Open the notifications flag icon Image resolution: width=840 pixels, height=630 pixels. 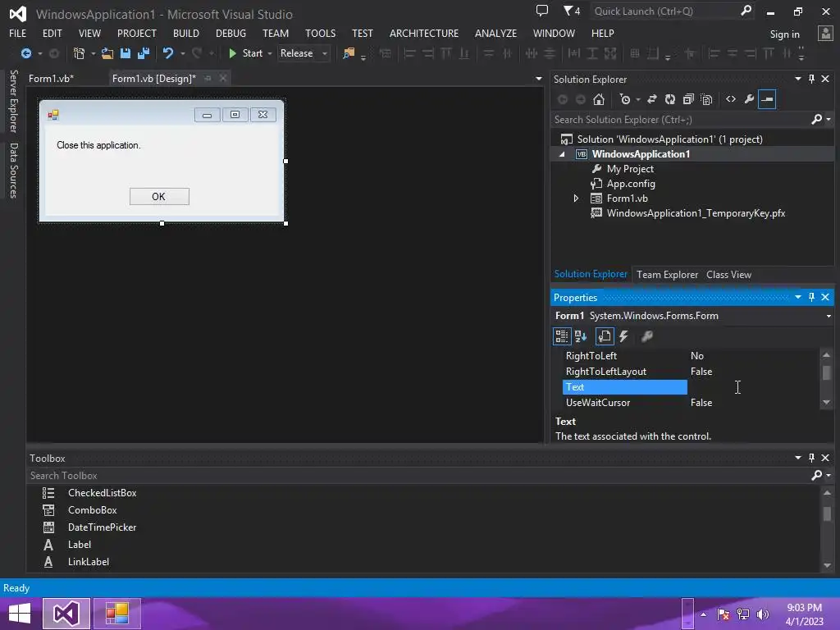tap(571, 11)
